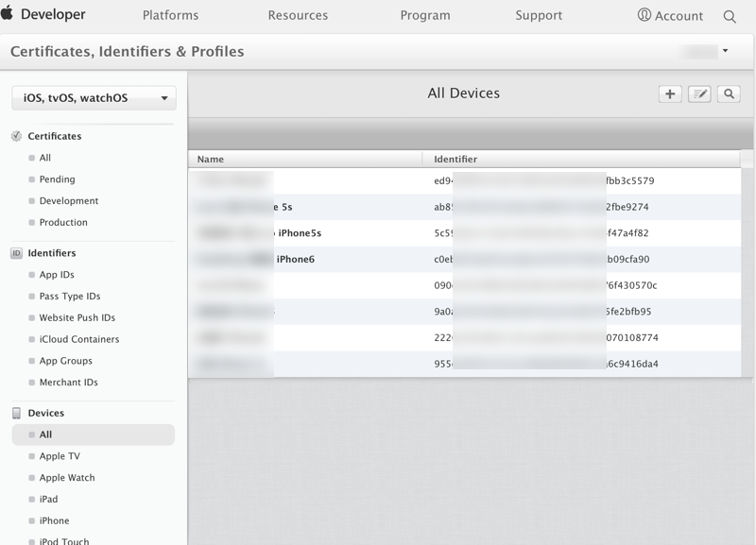The image size is (756, 545).
Task: Open App IDs under Identifiers
Action: 57,275
